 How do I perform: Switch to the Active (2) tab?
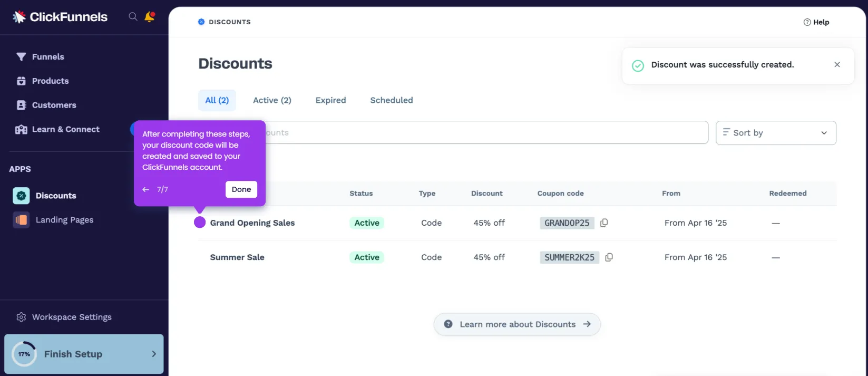pos(272,100)
